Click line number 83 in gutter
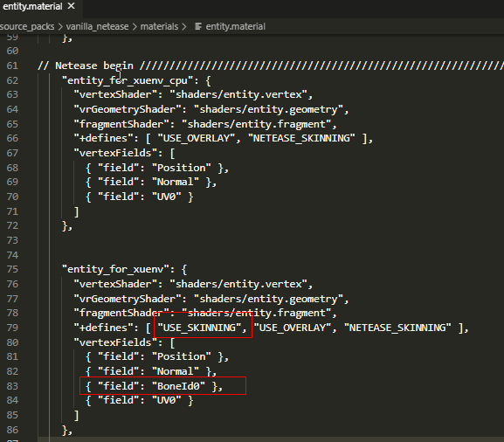Viewport: 504px width, 442px height. click(x=12, y=386)
